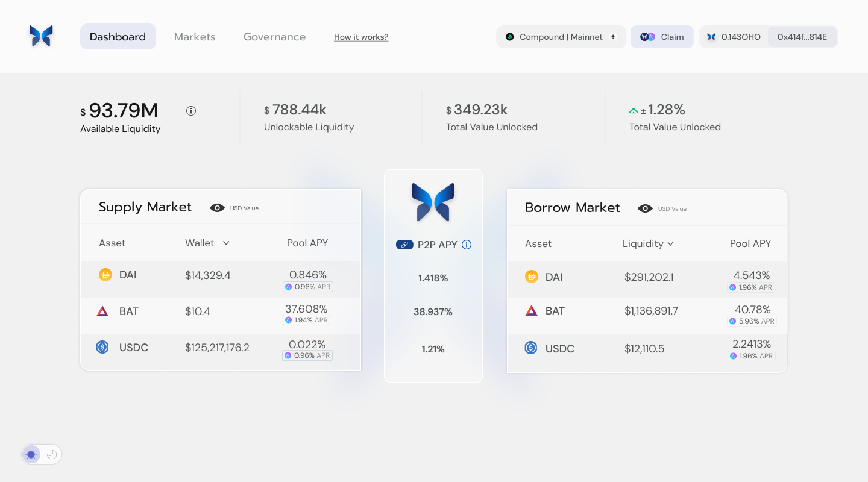Switch to dark mode with moon icon
Image resolution: width=868 pixels, height=482 pixels.
pyautogui.click(x=52, y=454)
